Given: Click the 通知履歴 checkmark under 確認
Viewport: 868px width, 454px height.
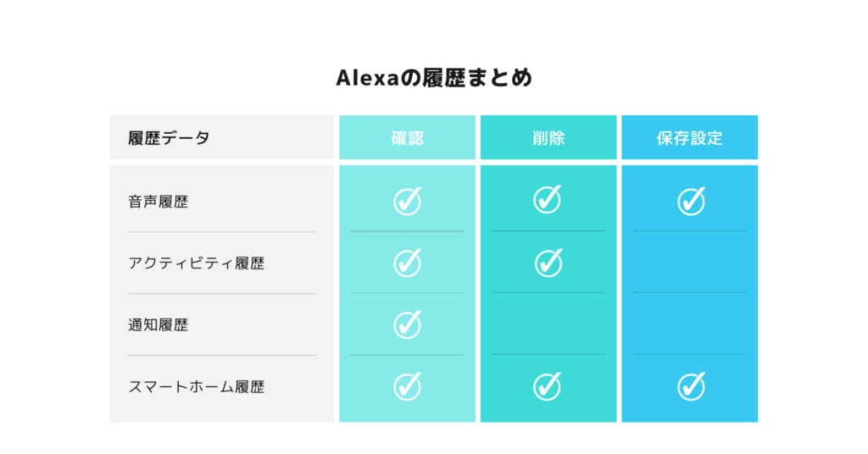Looking at the screenshot, I should (x=408, y=324).
